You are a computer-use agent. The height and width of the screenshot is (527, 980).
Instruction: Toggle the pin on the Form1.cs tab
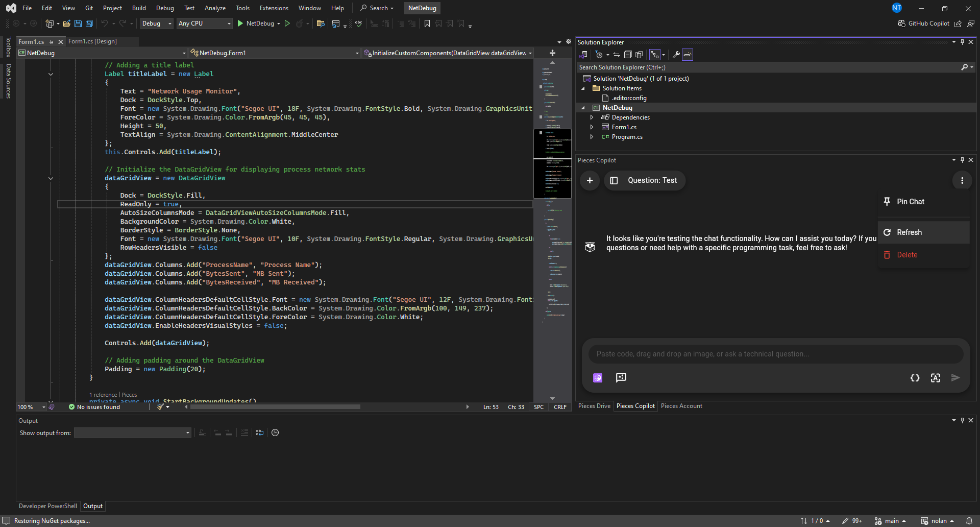pyautogui.click(x=52, y=42)
